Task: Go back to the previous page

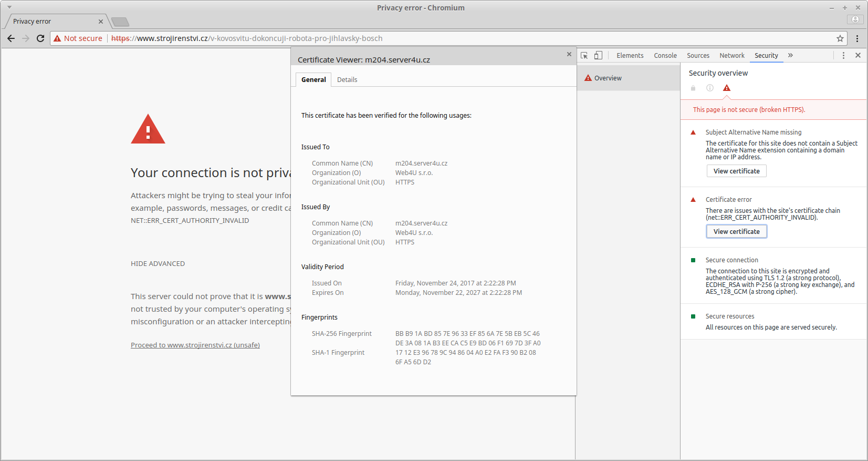Action: [x=11, y=38]
